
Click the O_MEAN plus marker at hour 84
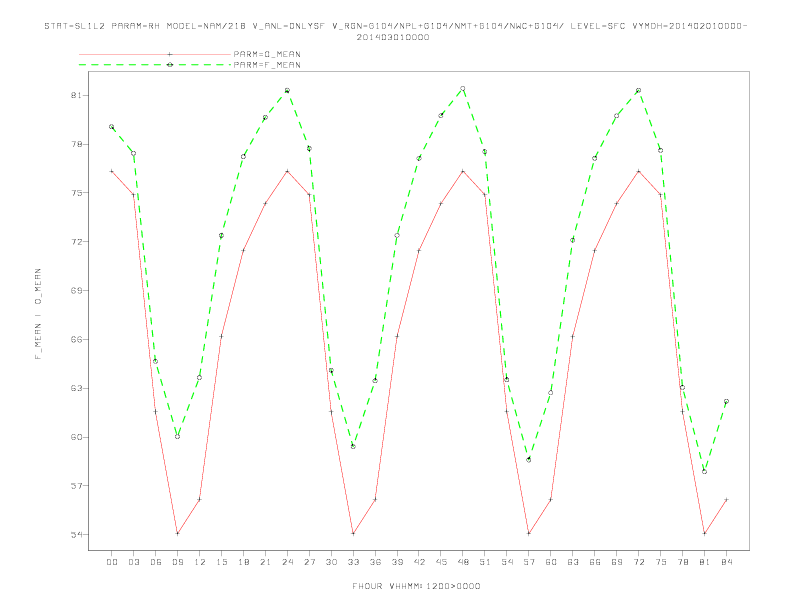(x=726, y=499)
